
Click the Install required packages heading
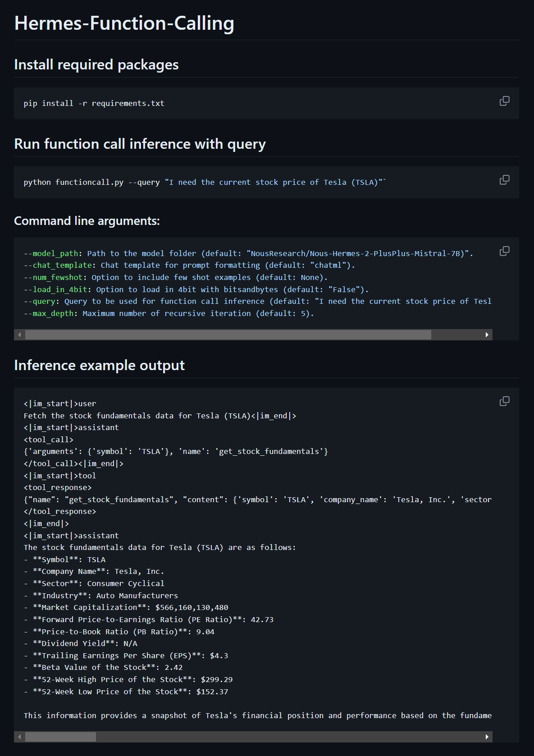[96, 65]
